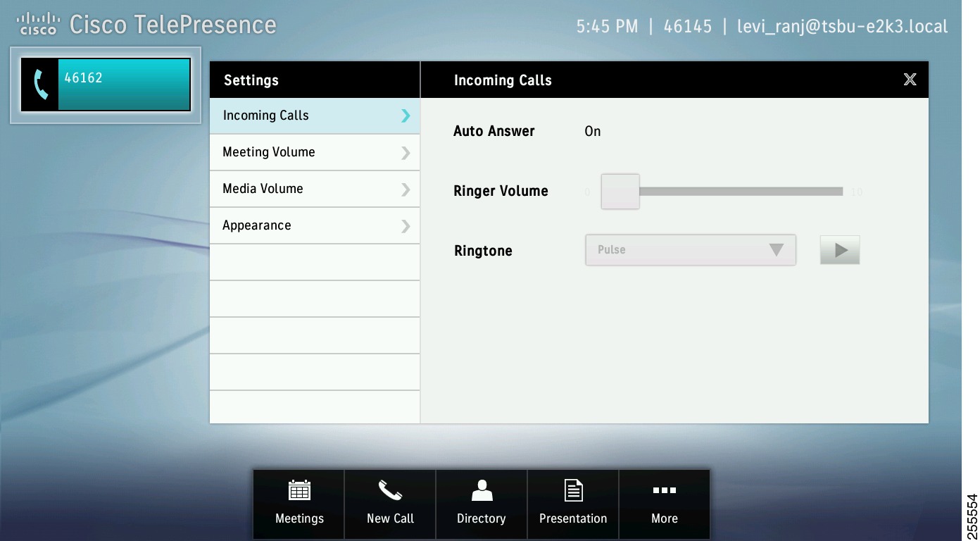Click the Meeting Volume chevron arrow
The image size is (980, 541).
406,153
